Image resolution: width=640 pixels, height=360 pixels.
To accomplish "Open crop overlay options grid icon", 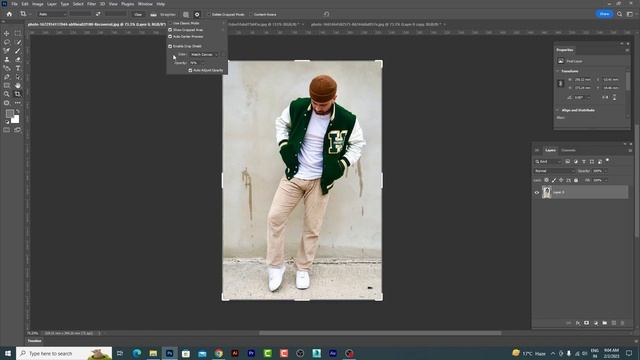I will pos(186,14).
